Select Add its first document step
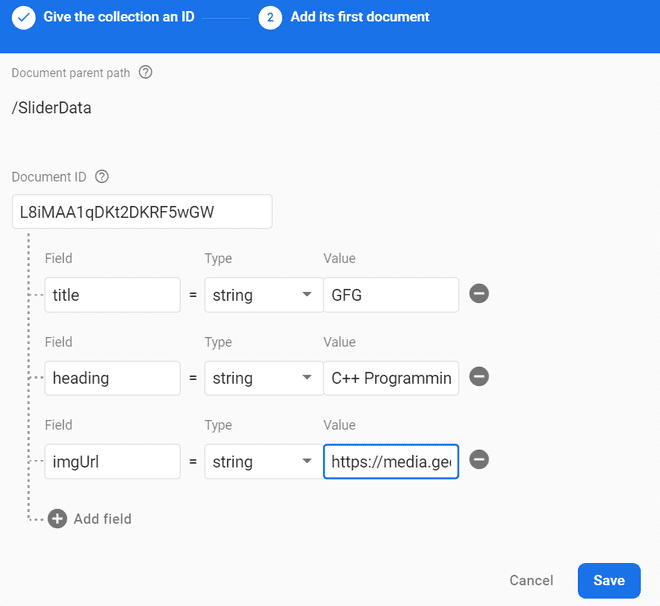This screenshot has height=606, width=660. (x=360, y=17)
